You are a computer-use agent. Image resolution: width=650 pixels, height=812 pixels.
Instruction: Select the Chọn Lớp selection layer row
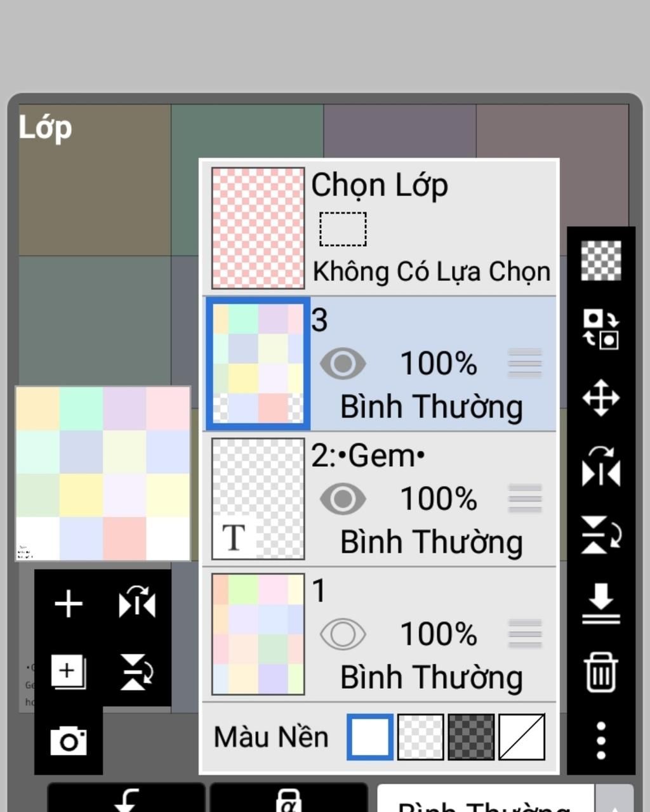point(380,228)
